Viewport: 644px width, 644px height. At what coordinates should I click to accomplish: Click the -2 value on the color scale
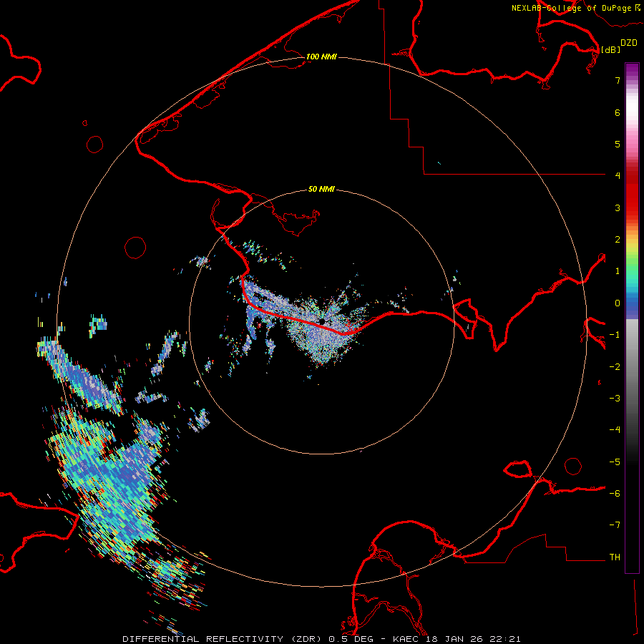tap(615, 367)
